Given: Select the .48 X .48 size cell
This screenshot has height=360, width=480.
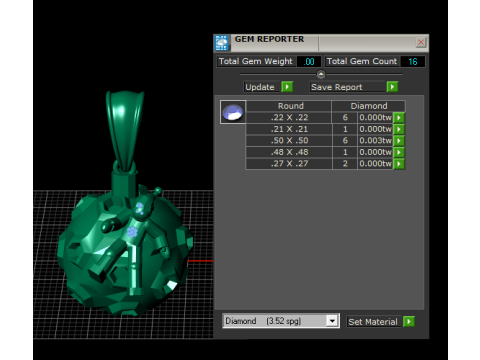Looking at the screenshot, I should click(289, 152).
